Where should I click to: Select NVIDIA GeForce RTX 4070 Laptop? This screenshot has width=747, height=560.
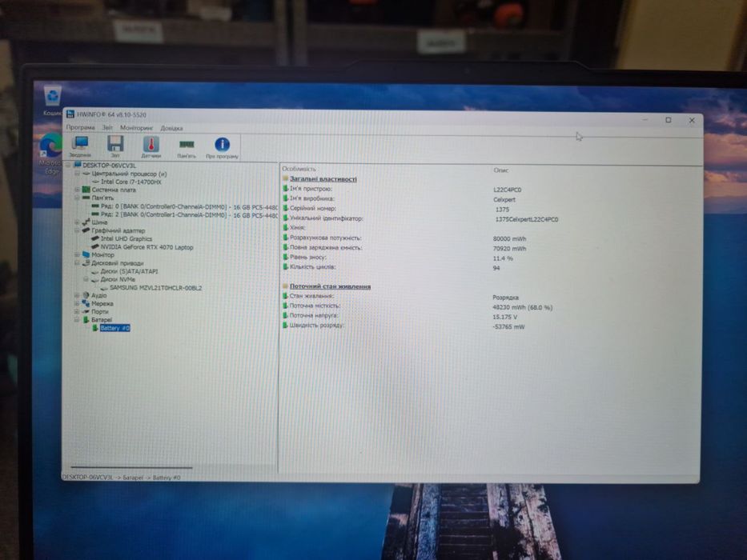[x=147, y=247]
